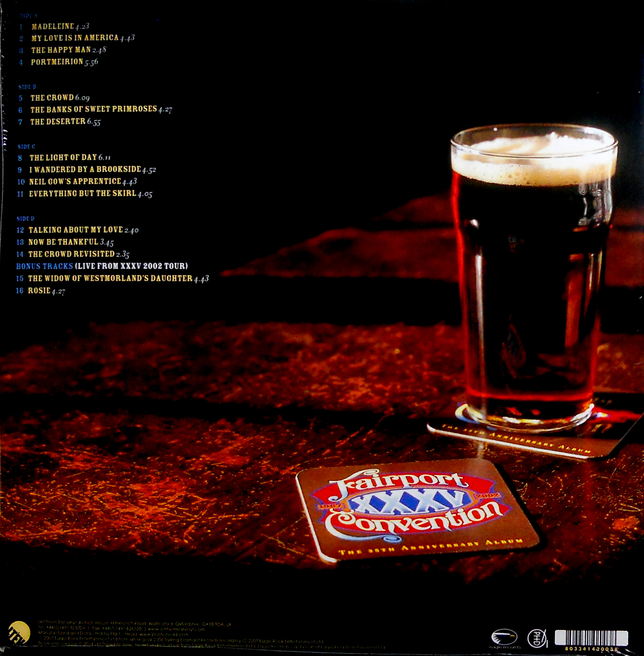The width and height of the screenshot is (644, 656).
Task: Select track 7 The Deserter
Action: coord(59,121)
